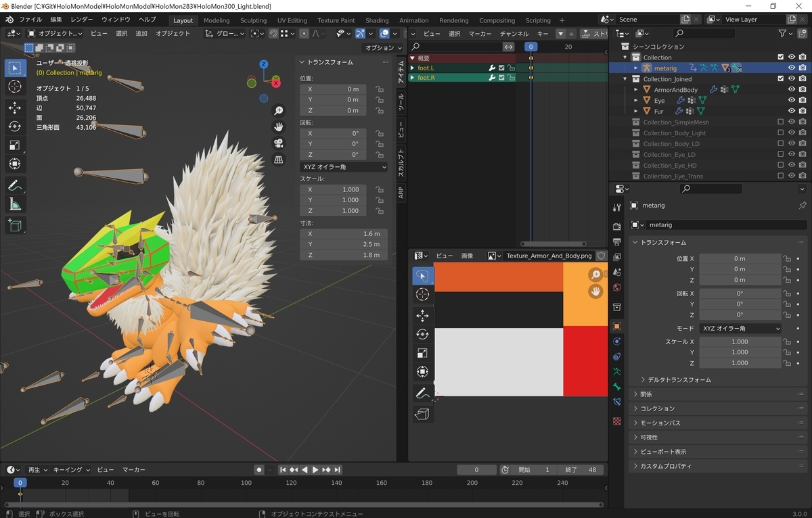Toggle perspective/orthographic grid icon in viewport
The height and width of the screenshot is (518, 812).
coord(278,160)
